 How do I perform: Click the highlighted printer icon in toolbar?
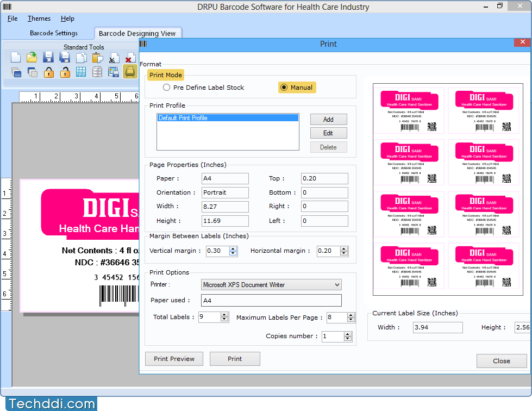click(130, 72)
